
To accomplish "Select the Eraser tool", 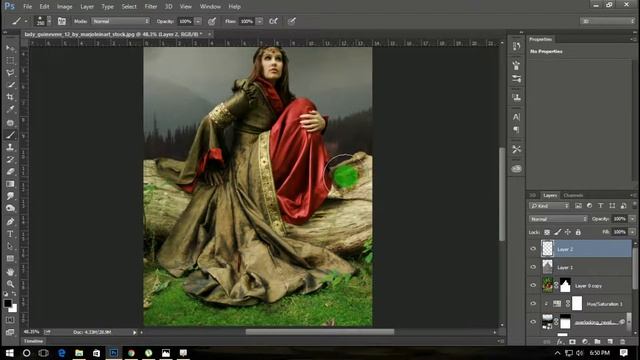I will (x=10, y=172).
